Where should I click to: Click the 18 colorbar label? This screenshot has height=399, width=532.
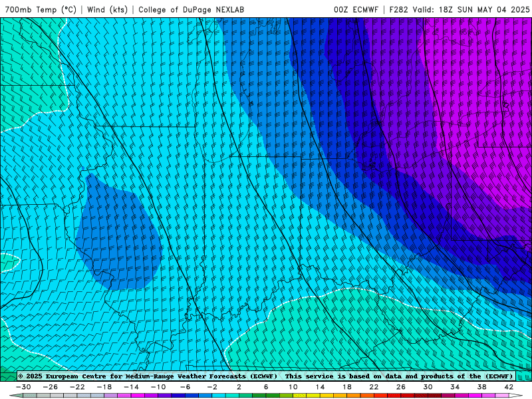click(347, 387)
